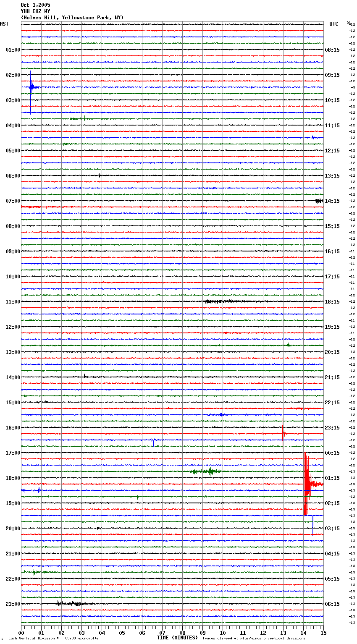Click the 22:00 MST time label
This screenshot has width=357, height=644.
[x=13, y=579]
